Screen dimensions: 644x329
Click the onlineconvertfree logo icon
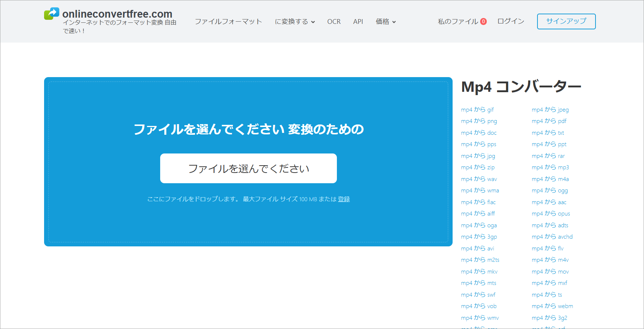(51, 14)
